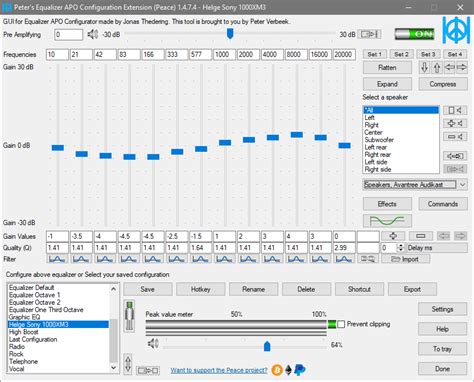Click the down arrow shift-gains icon
474x382 pixels.
click(424, 68)
